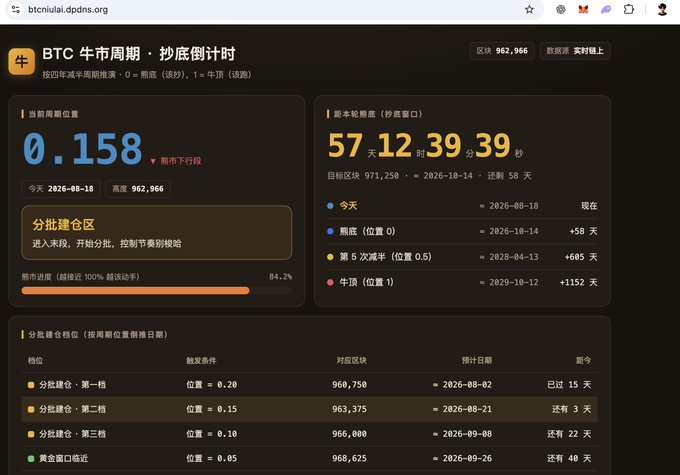Click the orange 牛 logo icon
Screen dimensions: 680x475
(21, 62)
